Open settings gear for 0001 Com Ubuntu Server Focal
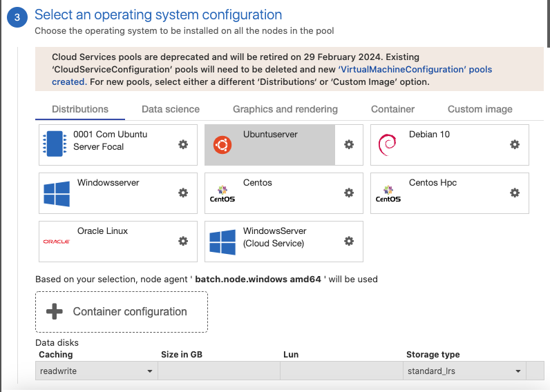The width and height of the screenshot is (550, 392). (x=183, y=144)
